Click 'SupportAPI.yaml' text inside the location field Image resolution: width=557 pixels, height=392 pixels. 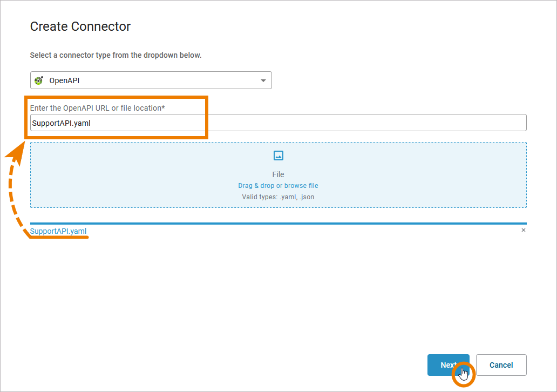(x=62, y=123)
